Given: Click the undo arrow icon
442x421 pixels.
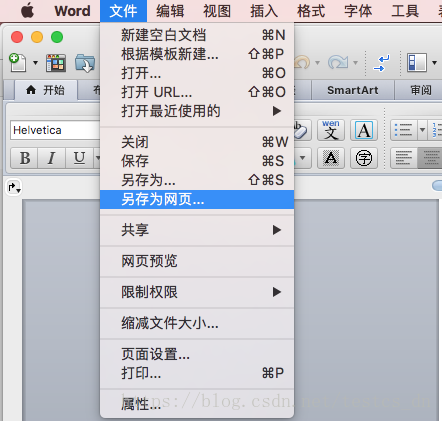Looking at the screenshot, I should click(x=302, y=62).
